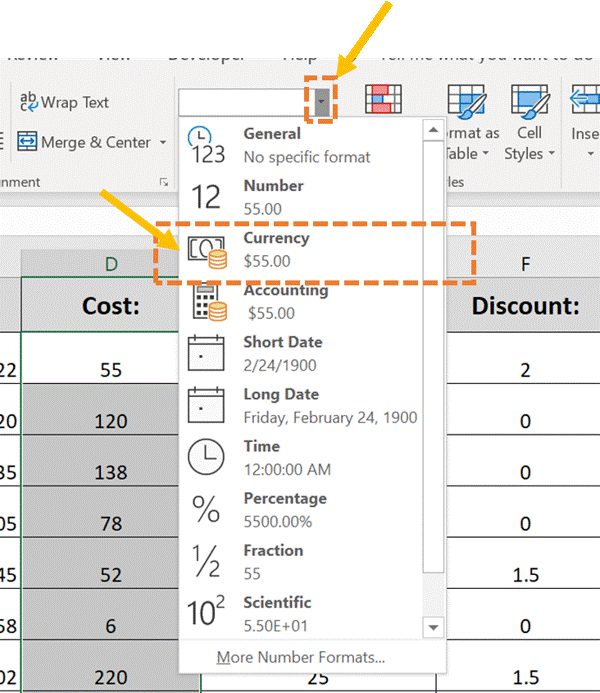Viewport: 600px width, 693px height.
Task: Select the cost cell containing 138
Action: coord(100,461)
